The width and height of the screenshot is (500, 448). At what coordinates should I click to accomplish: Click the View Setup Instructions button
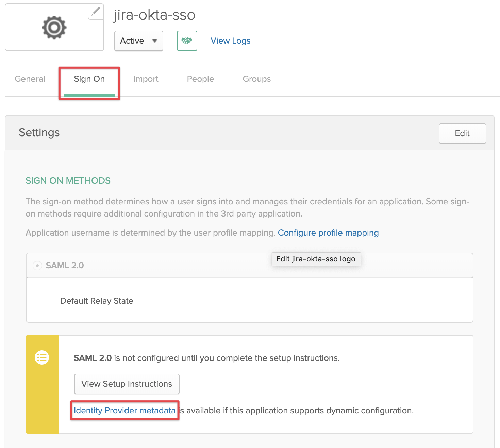tap(127, 384)
